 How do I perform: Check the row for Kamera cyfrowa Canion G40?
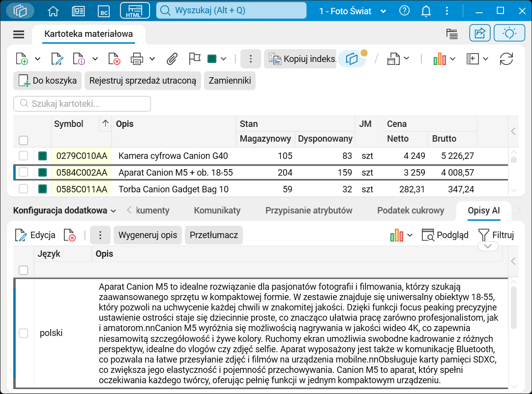23,156
